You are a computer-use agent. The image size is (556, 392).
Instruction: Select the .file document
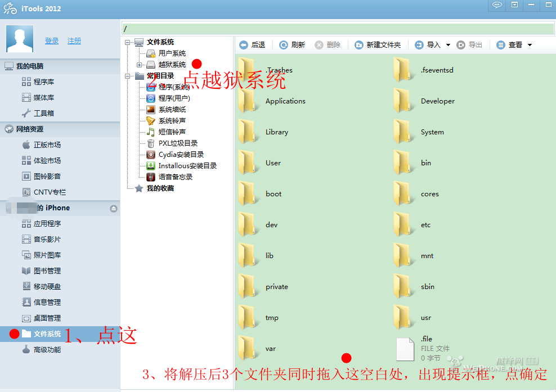click(423, 349)
